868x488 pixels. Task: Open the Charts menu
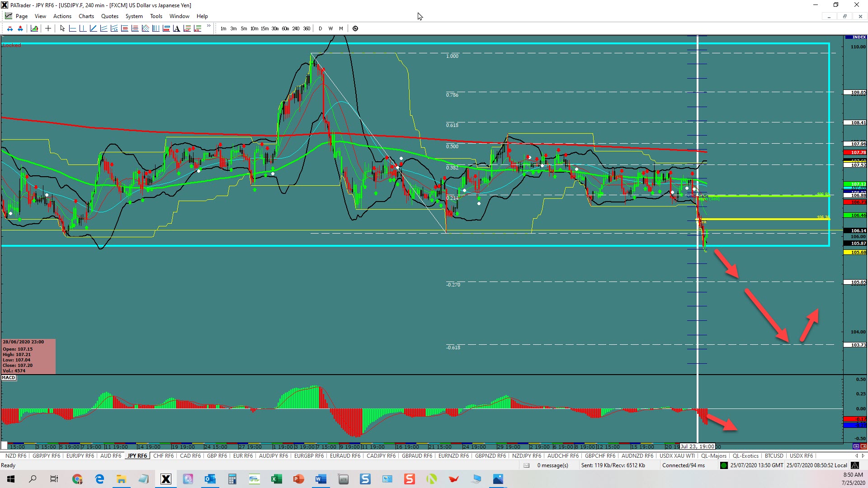pyautogui.click(x=86, y=16)
